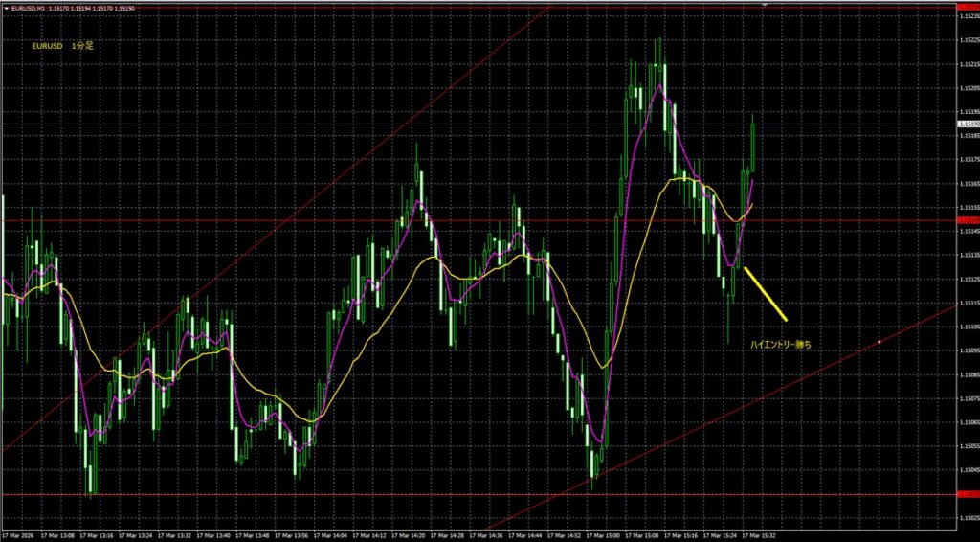
Task: Click the '17 Mar 14:52' time label
Action: point(567,535)
